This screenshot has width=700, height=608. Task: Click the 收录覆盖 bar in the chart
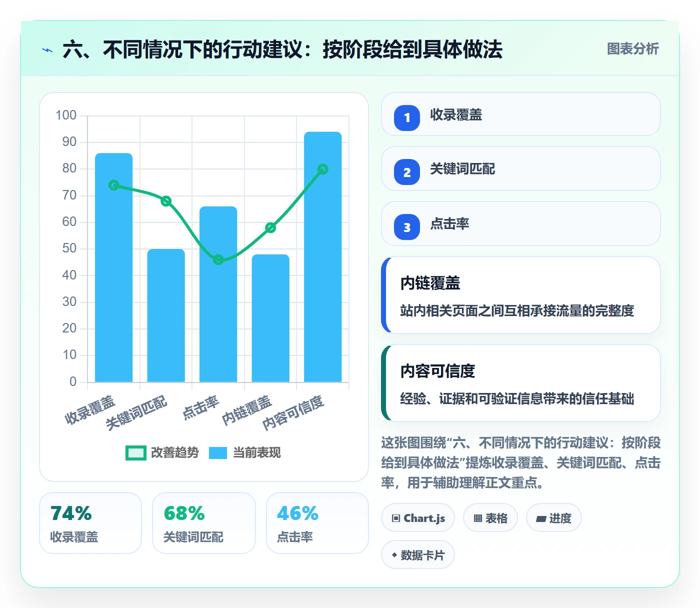pos(114,267)
